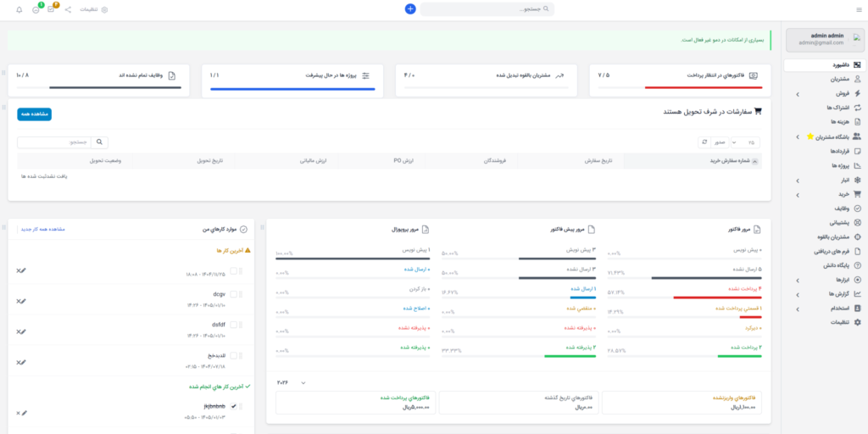Click the وظایف check-circle icon in the sidebar
This screenshot has width=868, height=434.
tap(858, 209)
